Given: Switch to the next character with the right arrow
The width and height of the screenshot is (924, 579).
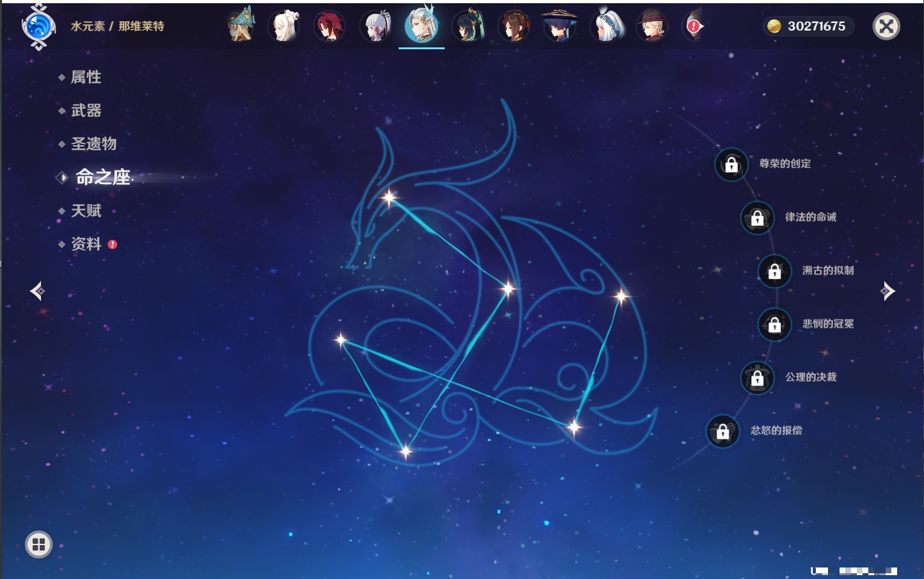Looking at the screenshot, I should pos(888,291).
